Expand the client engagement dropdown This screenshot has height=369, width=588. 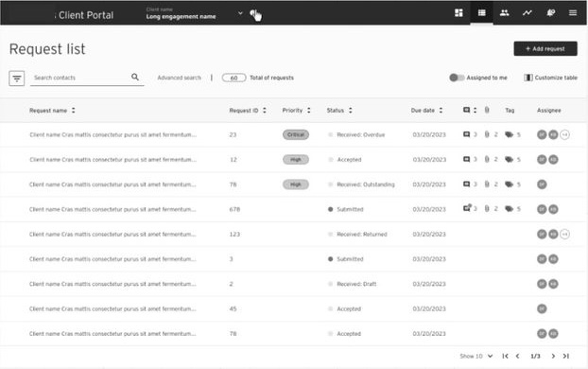coord(240,13)
